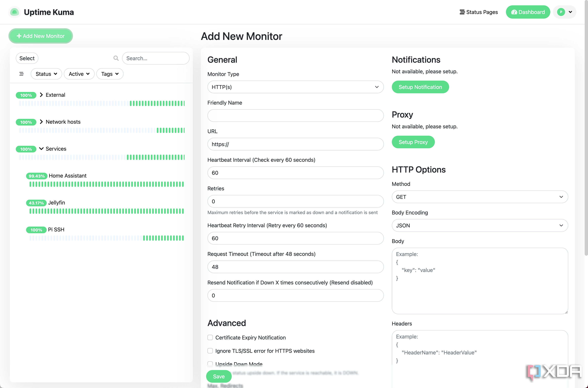588x388 pixels.
Task: Click the monitor Search field
Action: (x=156, y=58)
